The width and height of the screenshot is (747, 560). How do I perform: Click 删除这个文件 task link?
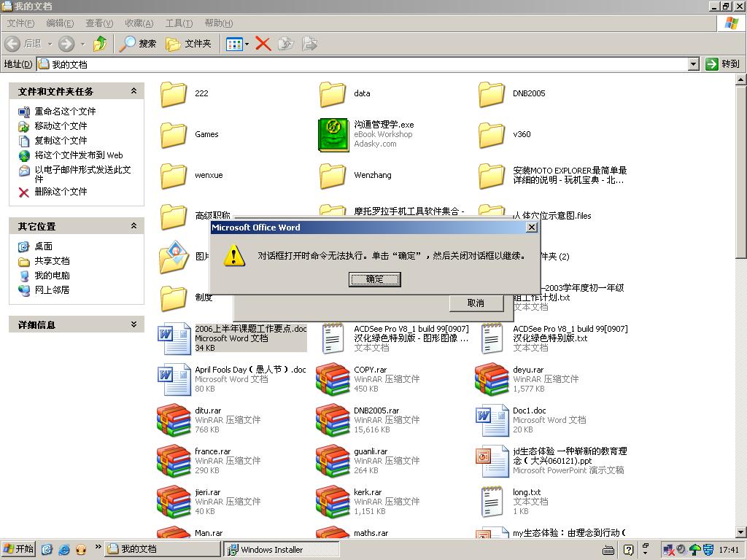(x=61, y=192)
